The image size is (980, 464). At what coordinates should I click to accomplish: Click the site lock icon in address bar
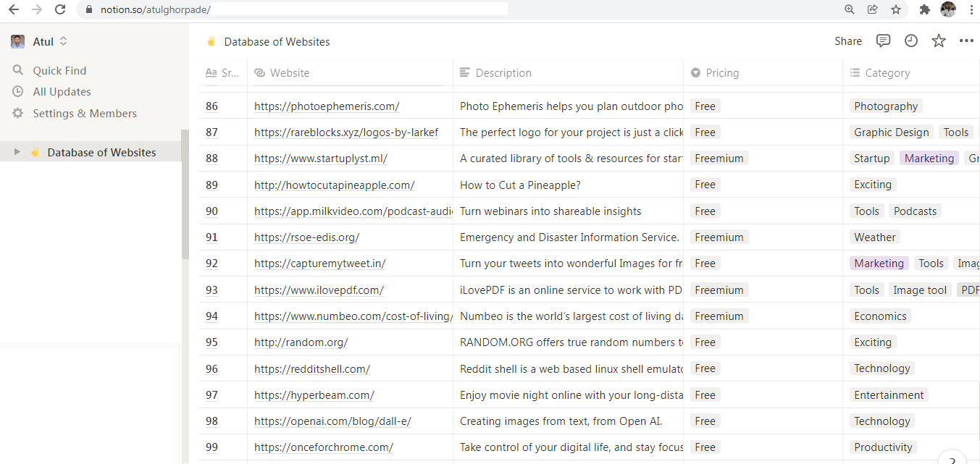[x=89, y=9]
